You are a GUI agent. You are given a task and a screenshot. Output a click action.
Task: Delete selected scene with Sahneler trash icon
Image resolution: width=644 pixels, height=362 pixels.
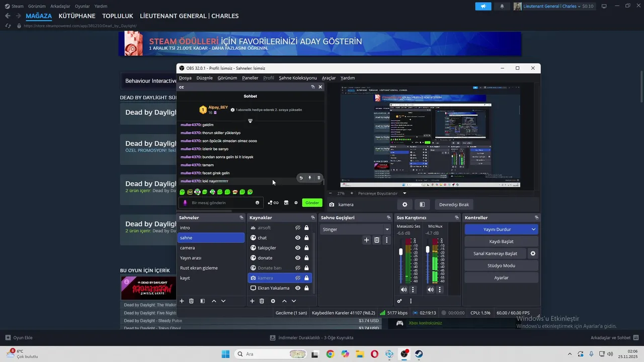pyautogui.click(x=191, y=301)
